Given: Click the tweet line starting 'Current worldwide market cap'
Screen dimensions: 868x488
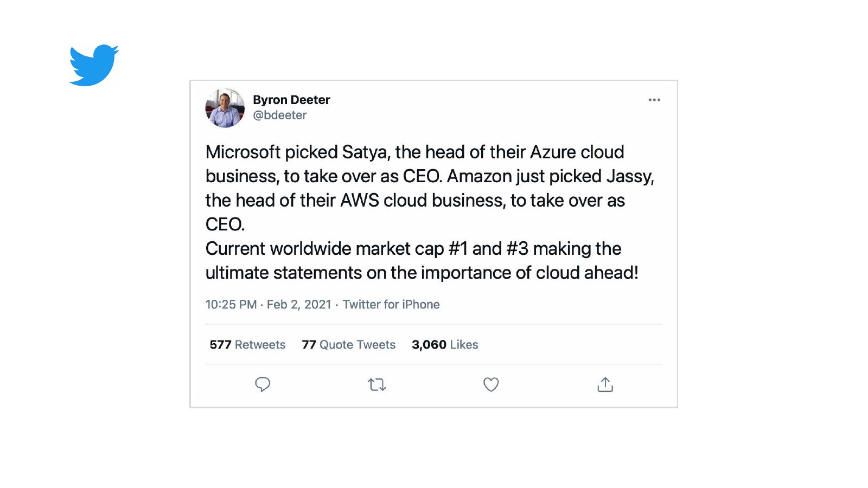Looking at the screenshot, I should 413,249.
